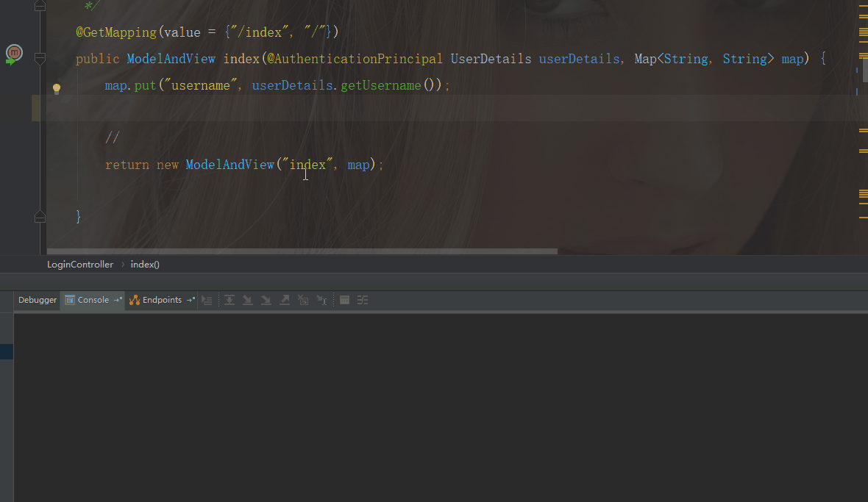This screenshot has height=502, width=868.
Task: Click the ModelAndView return type in the signature
Action: pos(171,59)
